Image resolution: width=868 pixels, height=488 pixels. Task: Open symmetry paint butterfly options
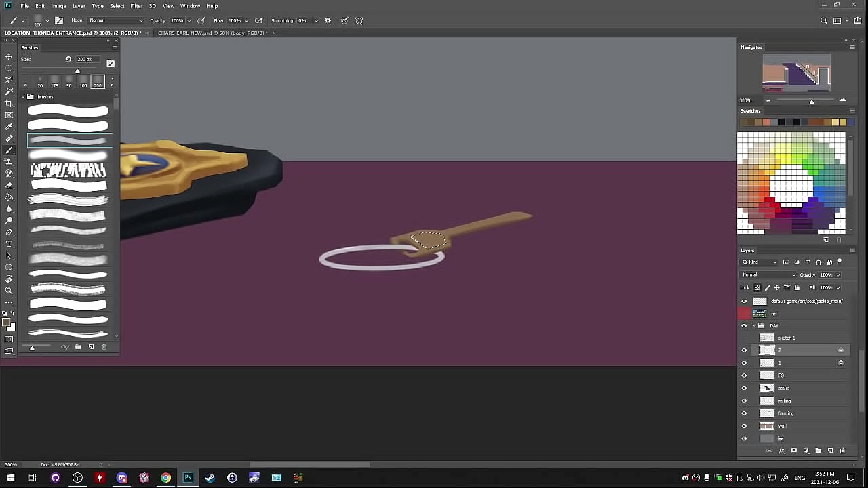click(x=359, y=20)
